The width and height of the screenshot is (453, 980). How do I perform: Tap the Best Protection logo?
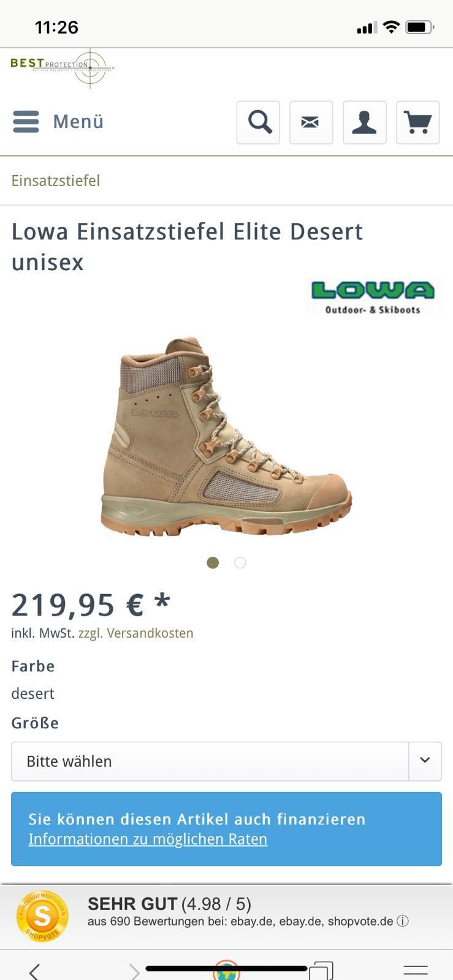coord(62,68)
